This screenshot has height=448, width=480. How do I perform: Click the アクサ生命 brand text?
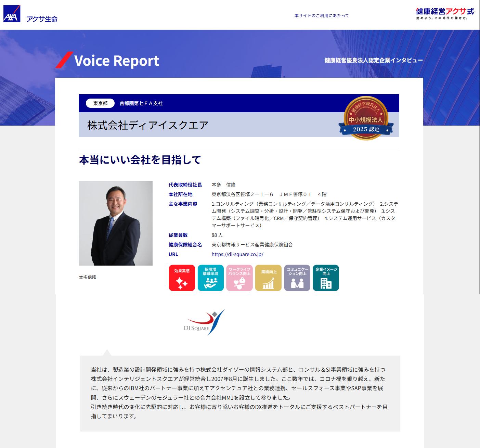click(x=42, y=19)
